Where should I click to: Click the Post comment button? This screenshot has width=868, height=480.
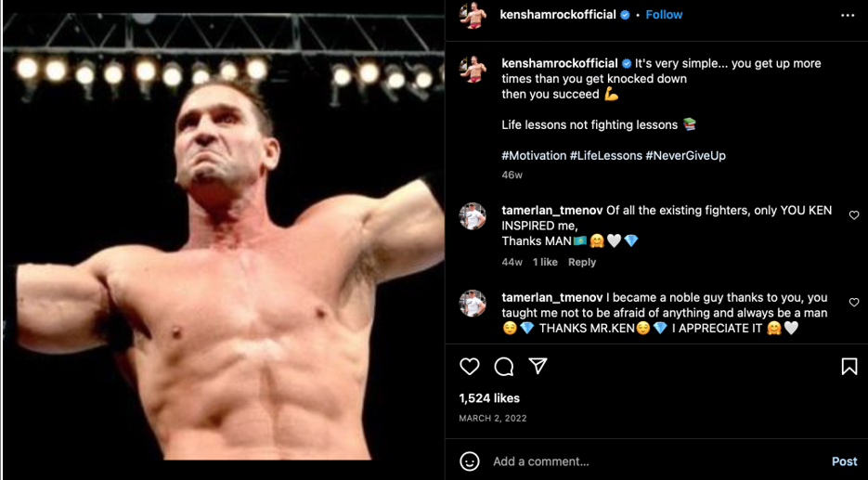click(x=844, y=461)
